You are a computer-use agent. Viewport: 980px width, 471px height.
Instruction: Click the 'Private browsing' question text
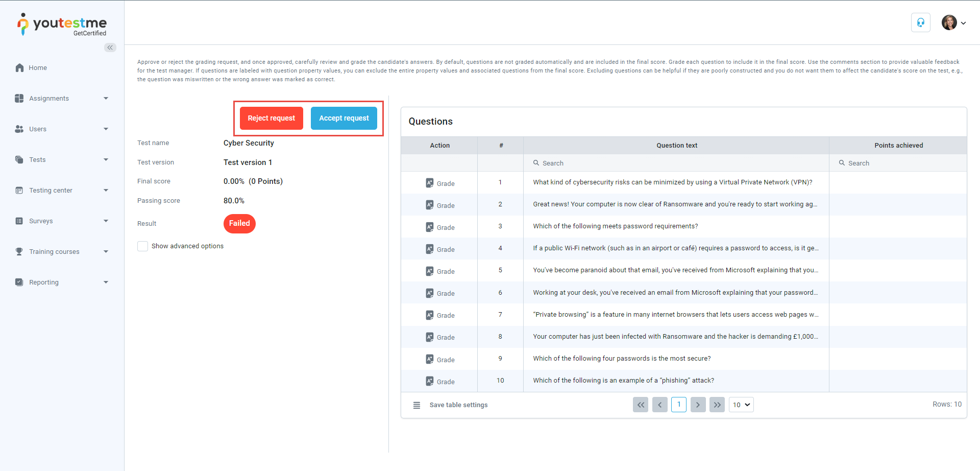click(676, 315)
